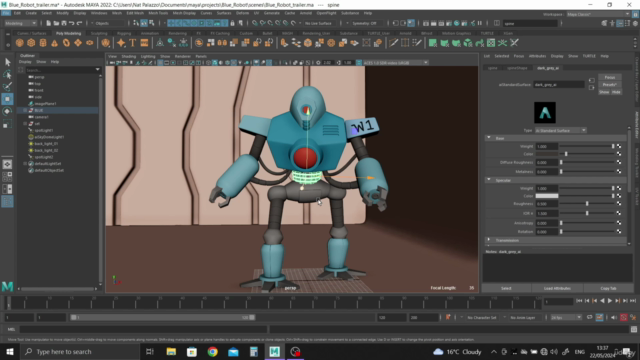Open the Mesh Tools menu

coord(158,13)
